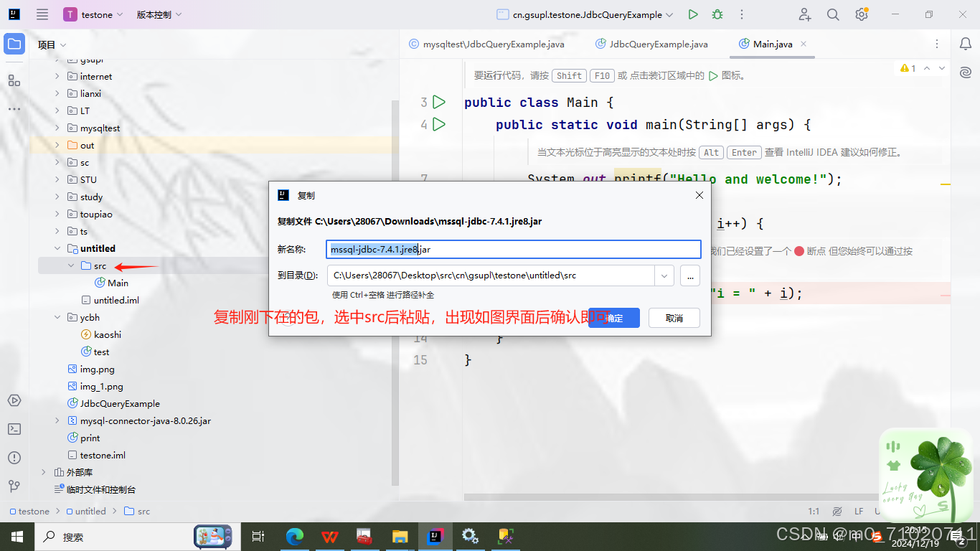980x551 pixels.
Task: Open the 项目 view mode dropdown
Action: point(52,44)
